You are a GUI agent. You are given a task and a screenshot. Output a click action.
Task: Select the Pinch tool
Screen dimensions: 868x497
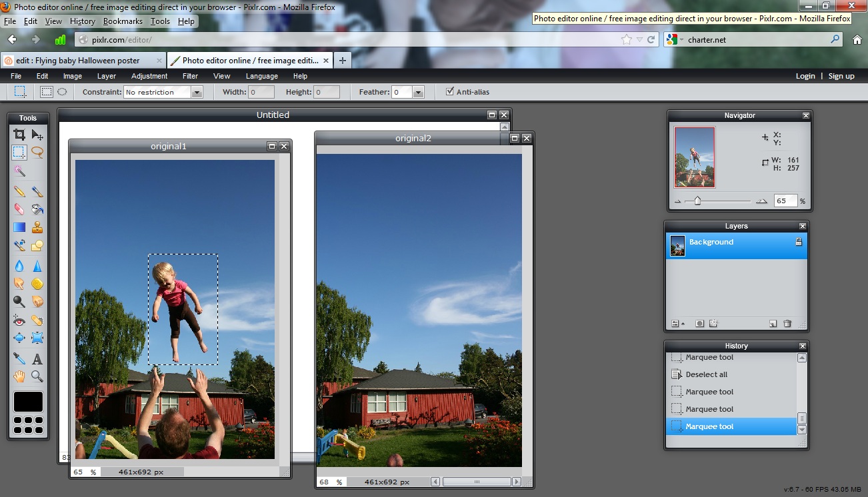37,338
